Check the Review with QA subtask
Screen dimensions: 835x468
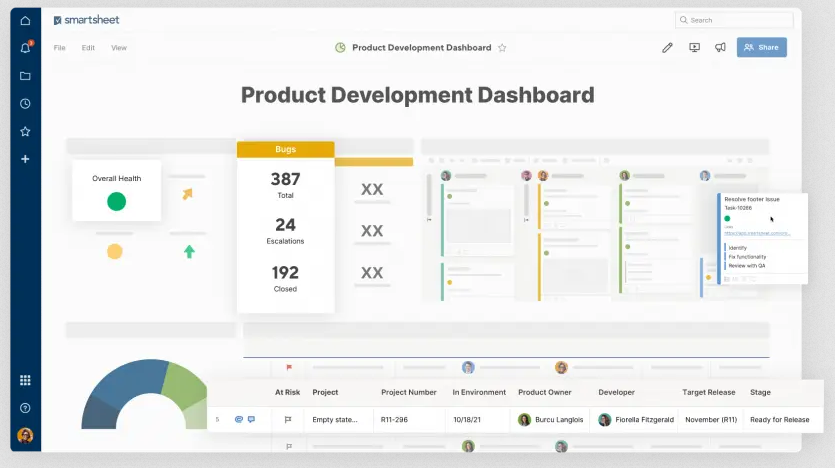pos(746,266)
